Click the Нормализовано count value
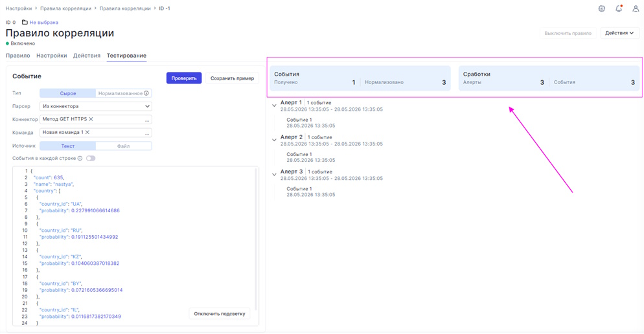Screen dimensions: 644x334 pyautogui.click(x=444, y=82)
